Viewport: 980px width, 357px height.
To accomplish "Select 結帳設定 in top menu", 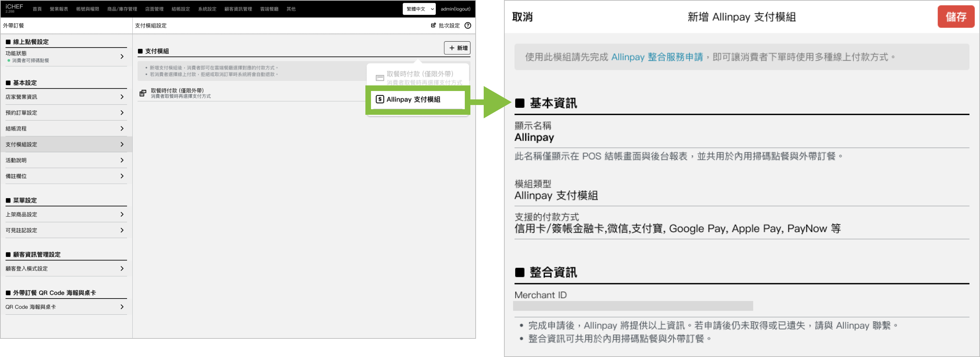I will tap(180, 9).
